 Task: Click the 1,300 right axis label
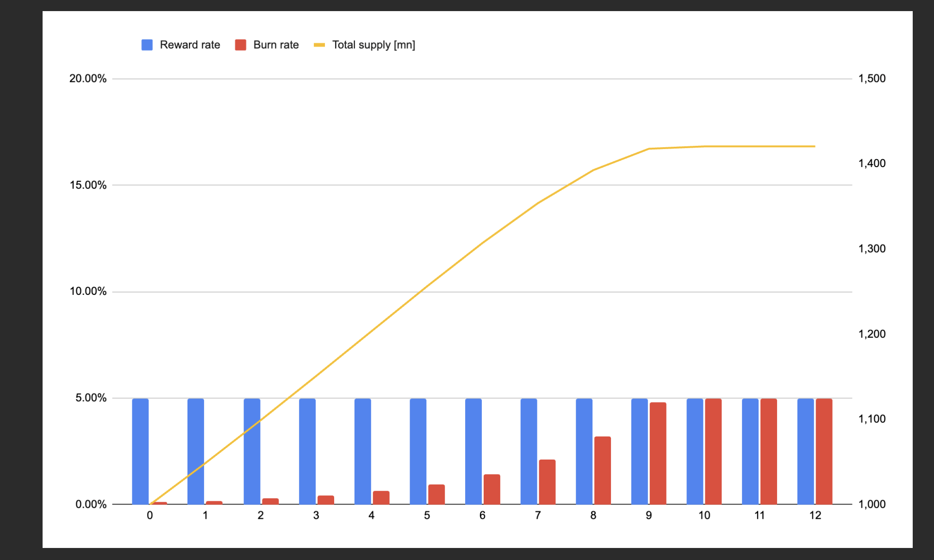pyautogui.click(x=872, y=249)
